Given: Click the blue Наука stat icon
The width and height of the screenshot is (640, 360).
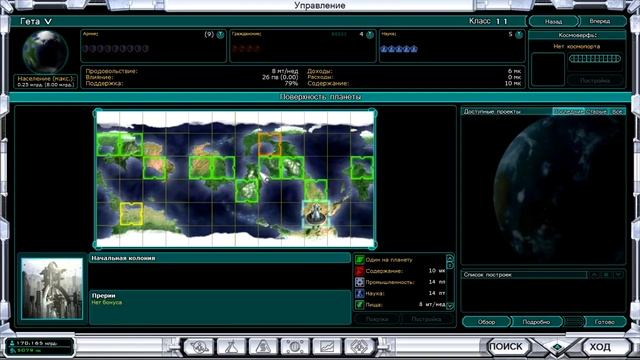Looking at the screenshot, I should coord(360,293).
